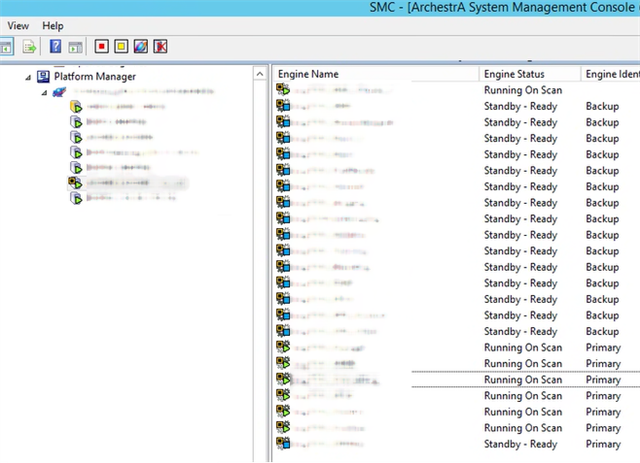Screen dimensions: 640x463
Task: Select the Running On Scan row with blank identity
Action: pyautogui.click(x=457, y=90)
